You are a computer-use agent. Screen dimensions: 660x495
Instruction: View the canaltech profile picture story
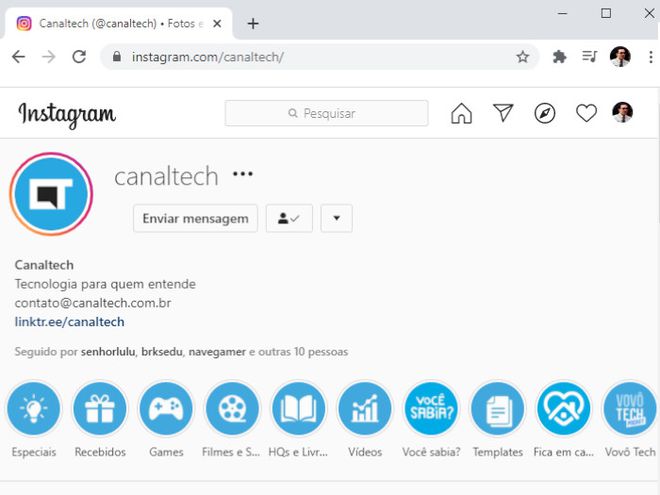pos(51,194)
